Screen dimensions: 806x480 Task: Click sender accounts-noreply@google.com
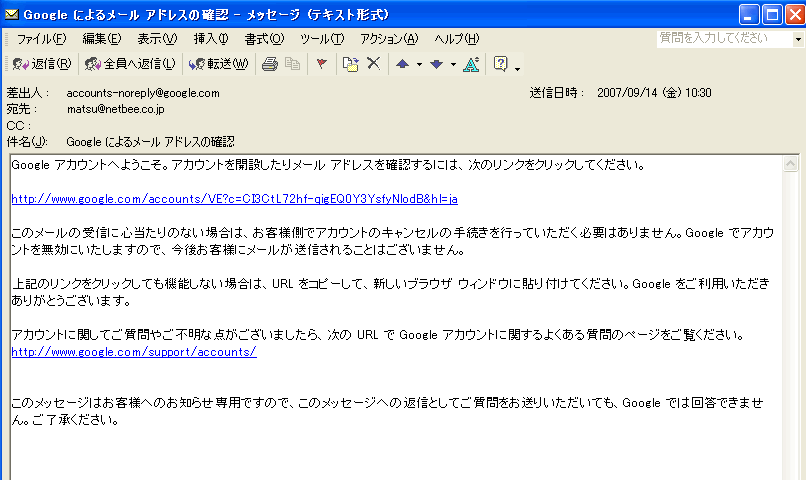click(143, 93)
